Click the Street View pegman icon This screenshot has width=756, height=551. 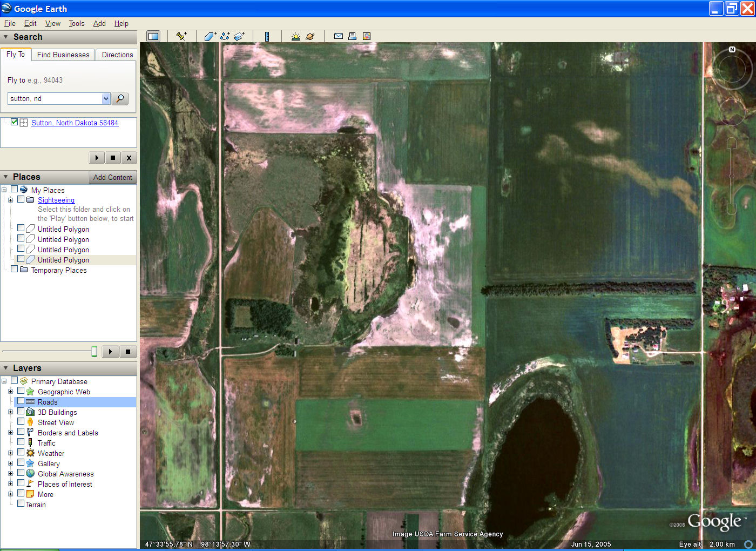(x=30, y=422)
